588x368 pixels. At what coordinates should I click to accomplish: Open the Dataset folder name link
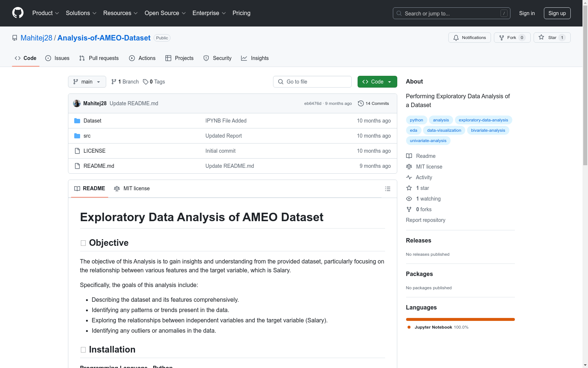click(x=92, y=121)
